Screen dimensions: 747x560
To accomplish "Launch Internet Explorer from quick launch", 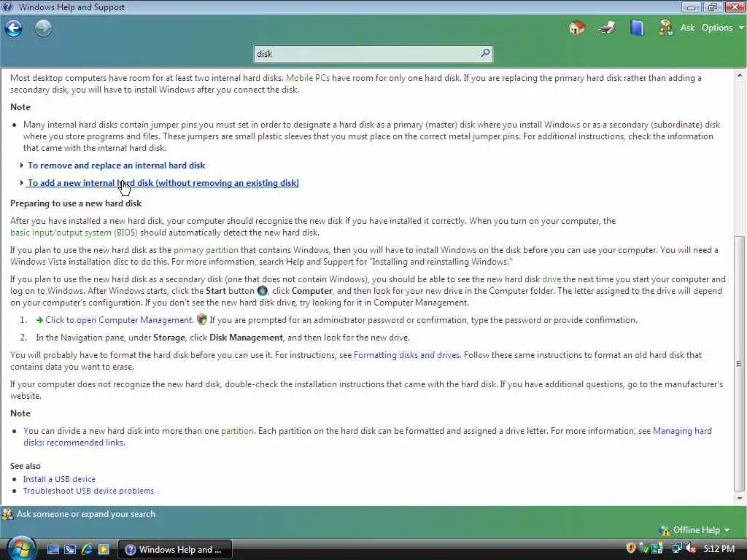I will point(87,549).
